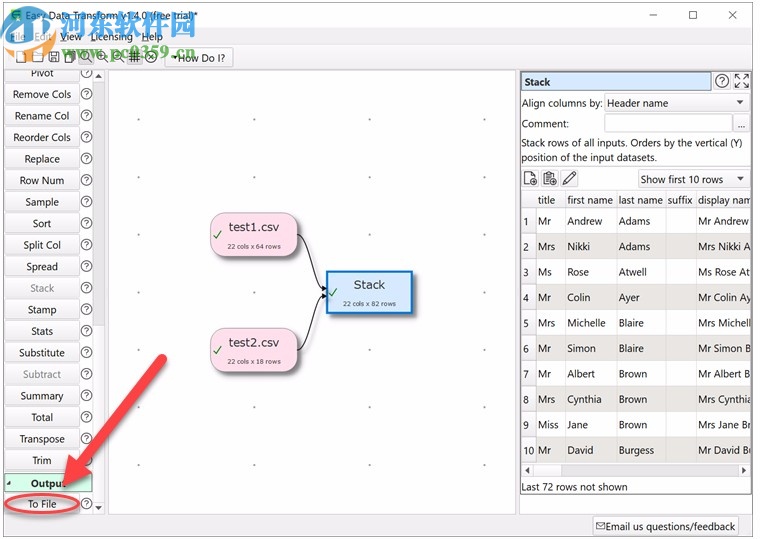Open help icon beside Reorder Cols
The width and height of the screenshot is (760, 539).
(86, 137)
